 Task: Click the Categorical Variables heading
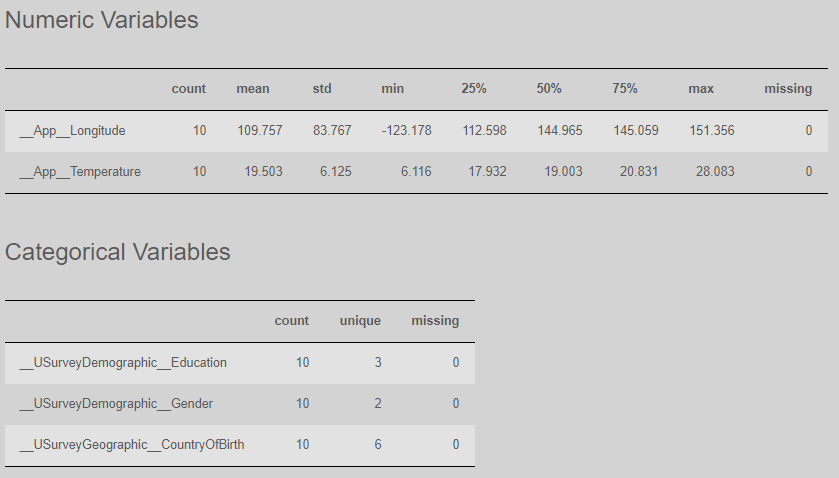point(118,252)
